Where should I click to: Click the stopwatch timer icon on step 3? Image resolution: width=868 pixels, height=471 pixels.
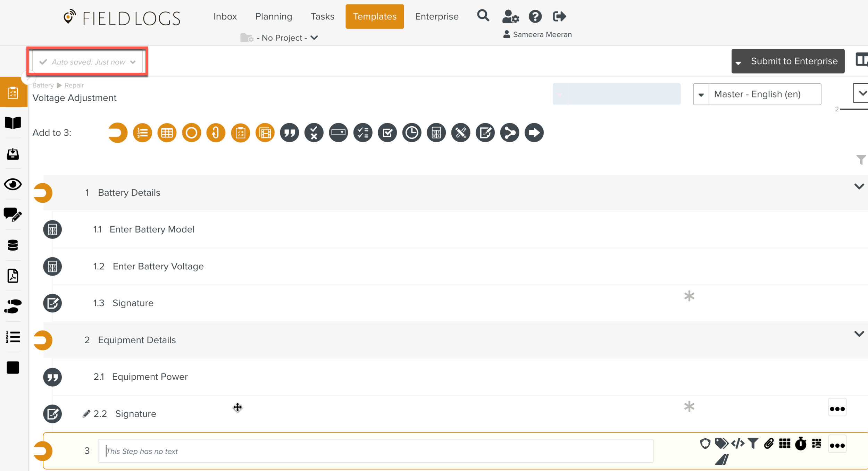801,444
